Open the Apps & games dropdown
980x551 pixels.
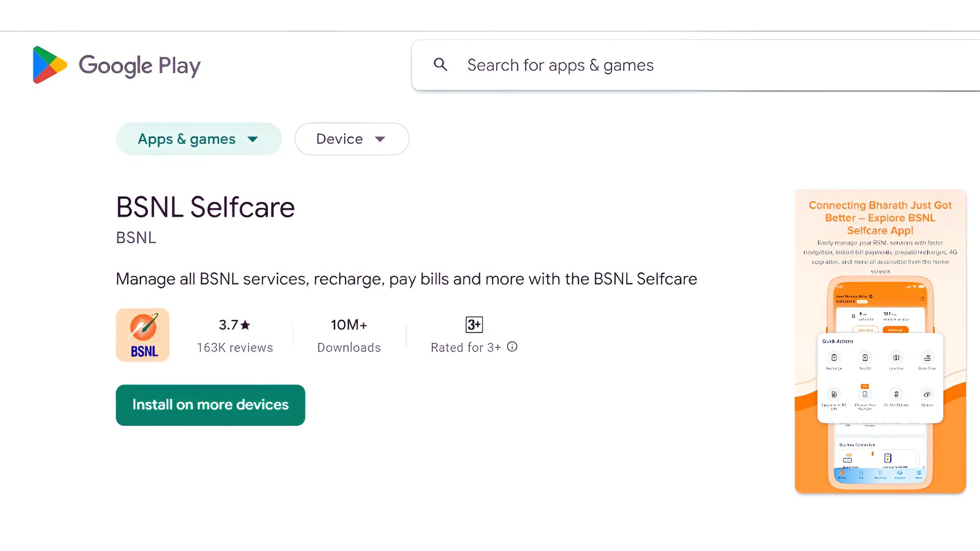[199, 139]
